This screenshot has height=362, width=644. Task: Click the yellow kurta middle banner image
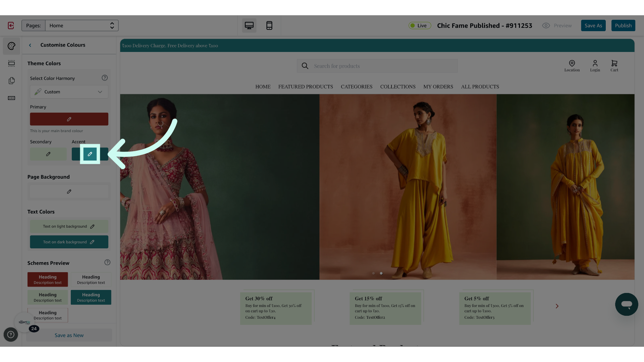(408, 187)
